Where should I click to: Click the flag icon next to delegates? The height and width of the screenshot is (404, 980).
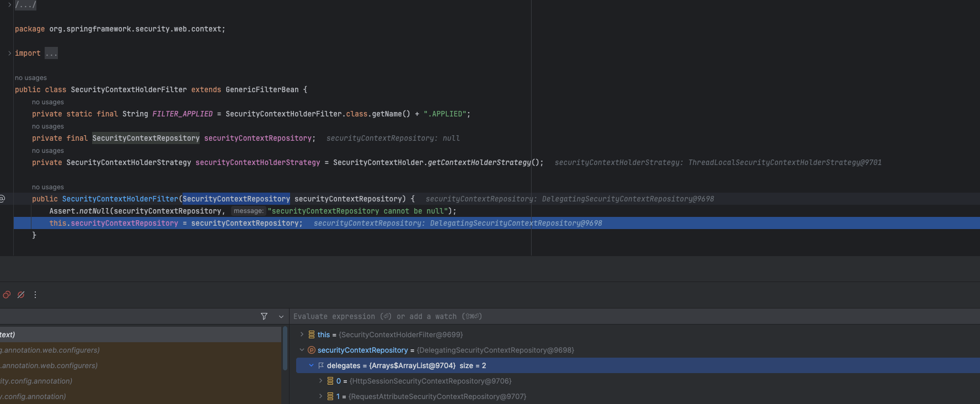(x=321, y=365)
